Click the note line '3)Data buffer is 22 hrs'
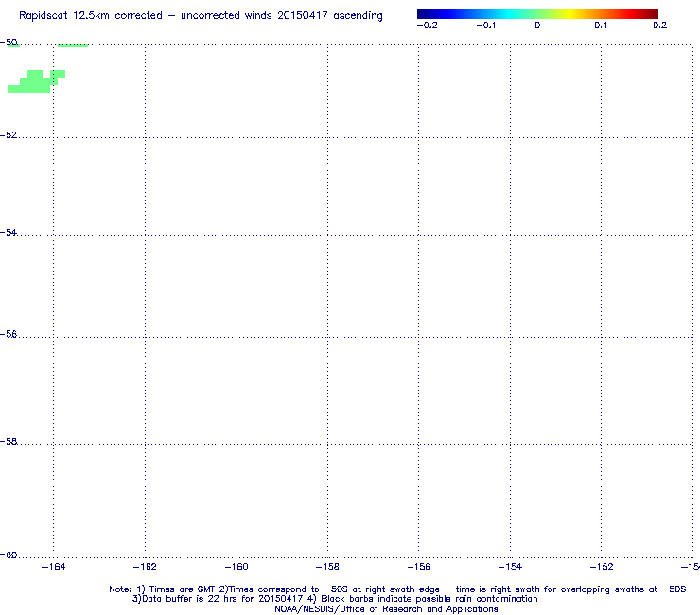This screenshot has width=700, height=615. [x=335, y=599]
